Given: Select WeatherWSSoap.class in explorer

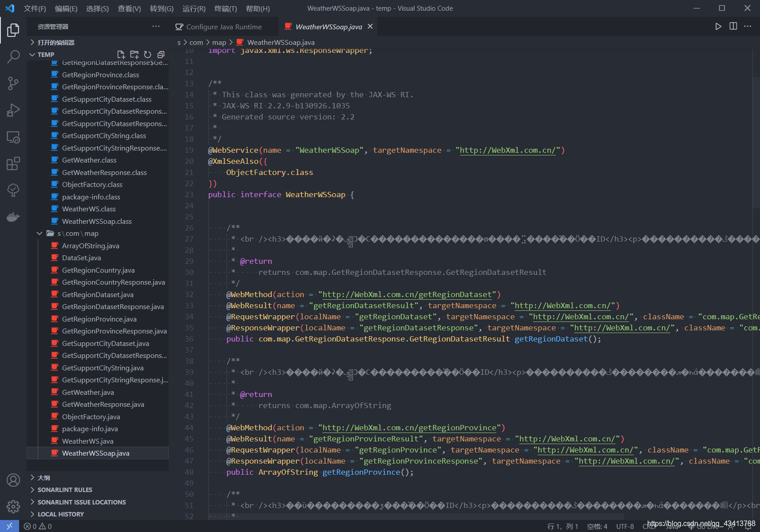Looking at the screenshot, I should pos(98,221).
